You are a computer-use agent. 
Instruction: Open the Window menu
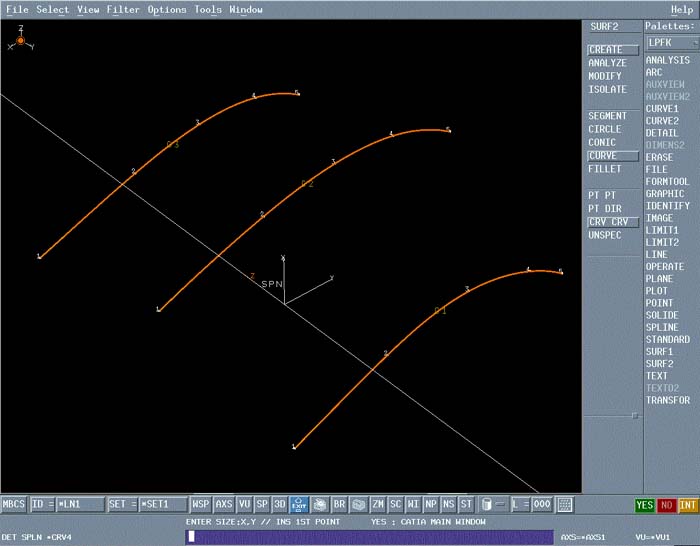[246, 9]
